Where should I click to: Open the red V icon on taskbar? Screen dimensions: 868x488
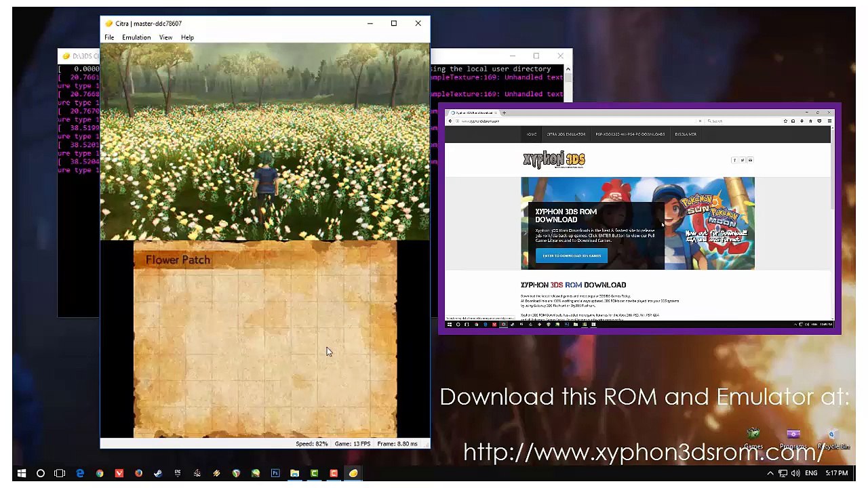(119, 473)
